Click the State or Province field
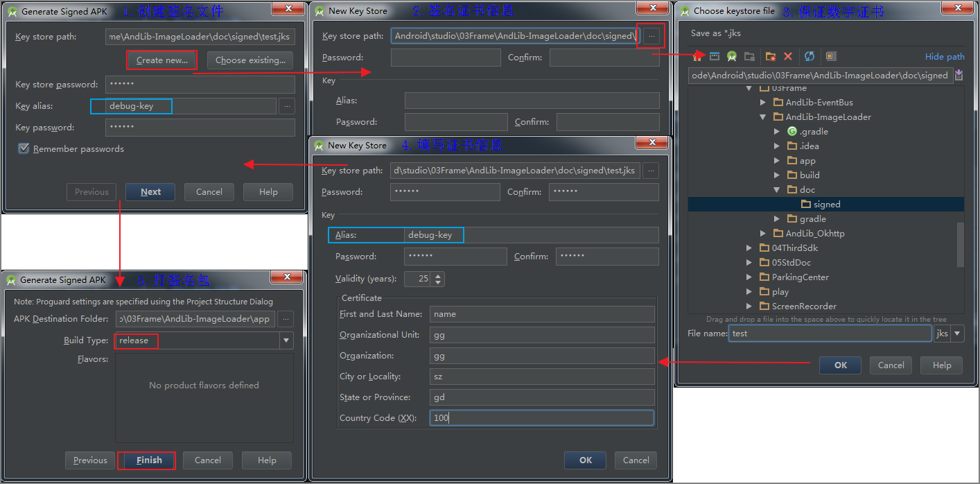980x484 pixels. [x=542, y=397]
